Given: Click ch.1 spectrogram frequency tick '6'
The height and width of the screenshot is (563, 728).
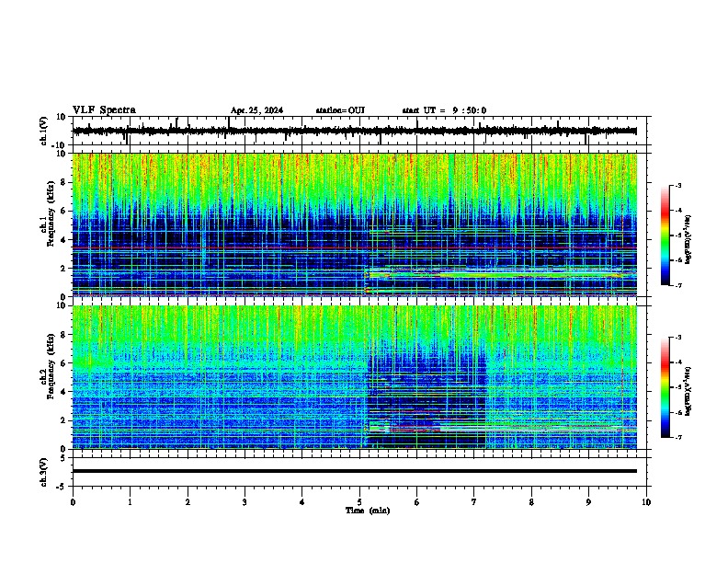Looking at the screenshot, I should tap(64, 211).
